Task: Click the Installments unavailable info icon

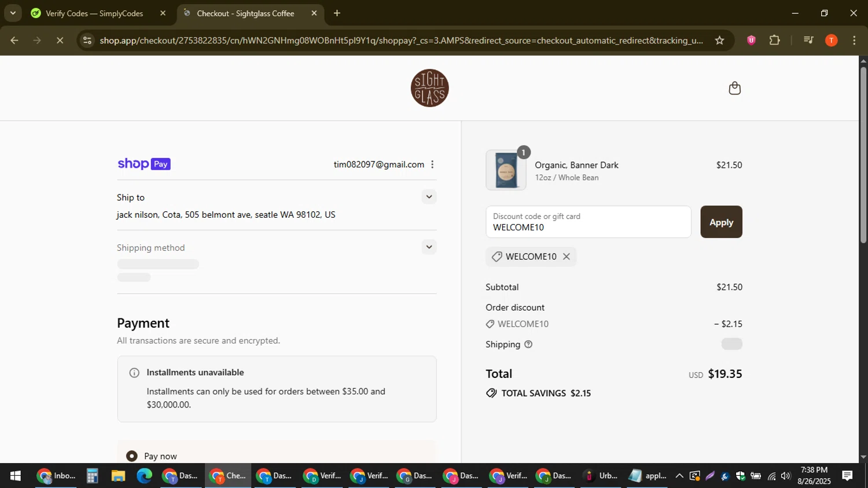Action: click(x=134, y=373)
